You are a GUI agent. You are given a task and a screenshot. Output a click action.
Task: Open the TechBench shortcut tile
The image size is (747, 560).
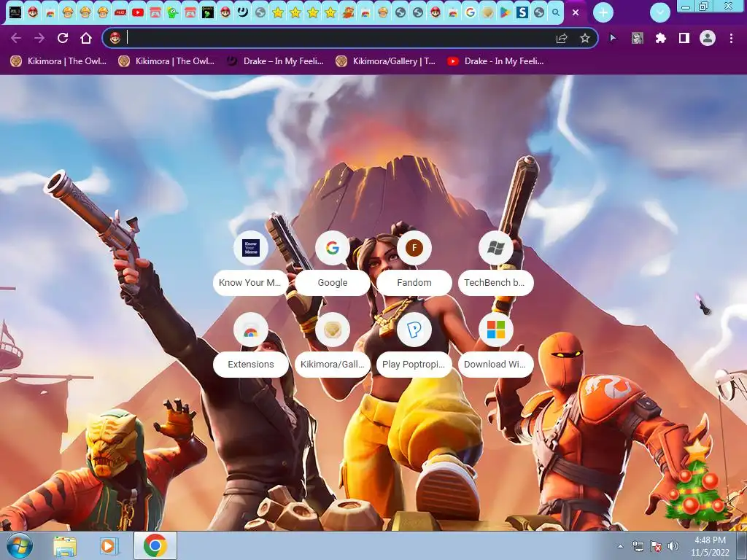[495, 263]
